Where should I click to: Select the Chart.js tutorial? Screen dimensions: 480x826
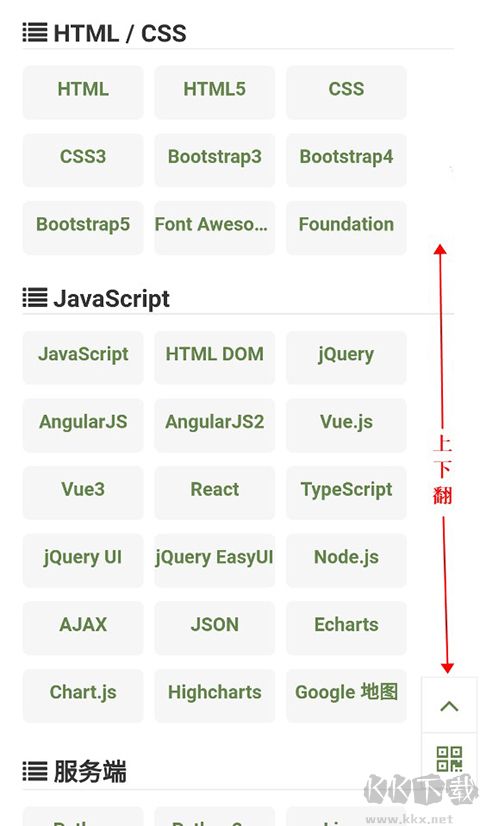pyautogui.click(x=83, y=696)
